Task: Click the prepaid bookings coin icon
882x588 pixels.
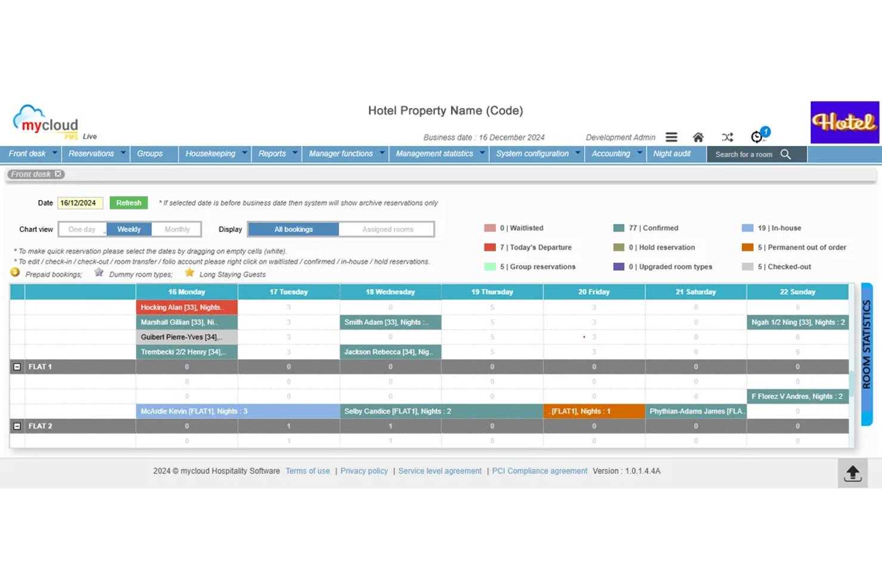Action: (x=15, y=272)
